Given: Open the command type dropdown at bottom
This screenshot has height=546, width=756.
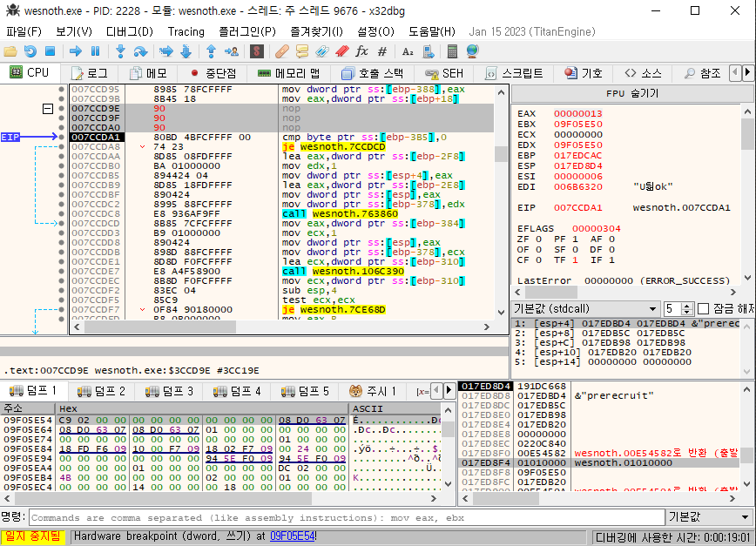Looking at the screenshot, I should pyautogui.click(x=709, y=517).
